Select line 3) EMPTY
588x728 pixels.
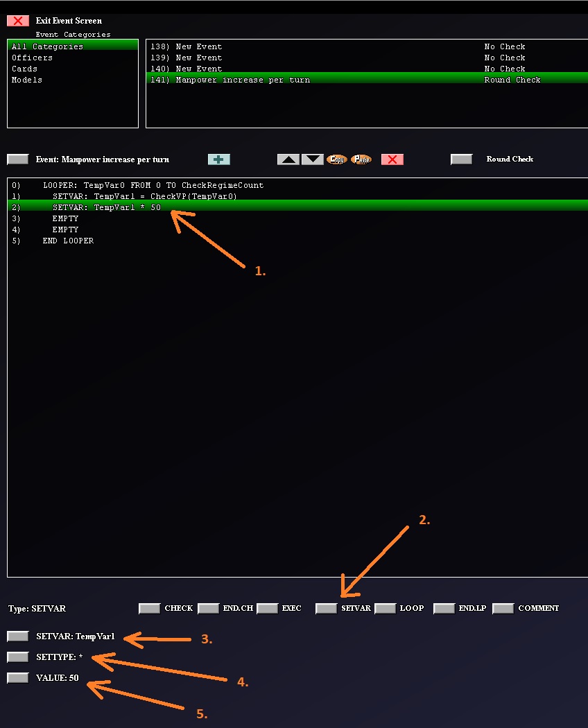(x=297, y=218)
